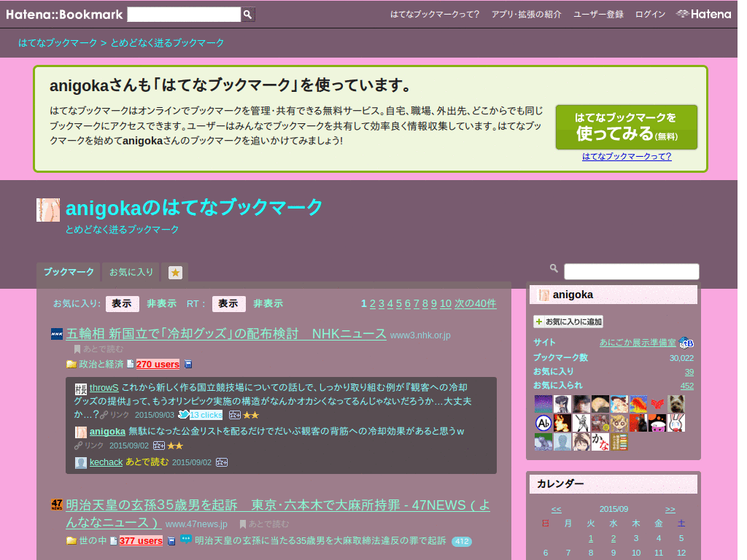The width and height of the screenshot is (747, 560).
Task: Select the ブックマーク tab
Action: [x=68, y=272]
